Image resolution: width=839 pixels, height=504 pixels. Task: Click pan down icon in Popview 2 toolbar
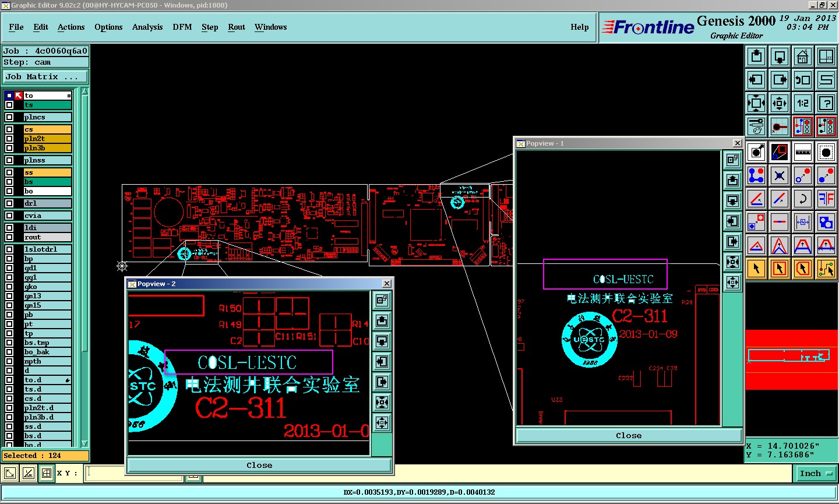coord(382,341)
